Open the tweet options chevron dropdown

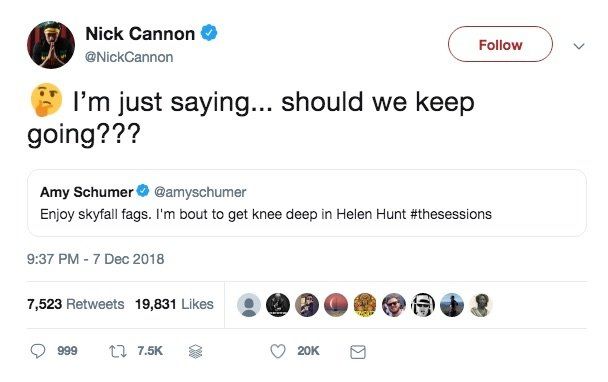click(x=579, y=46)
